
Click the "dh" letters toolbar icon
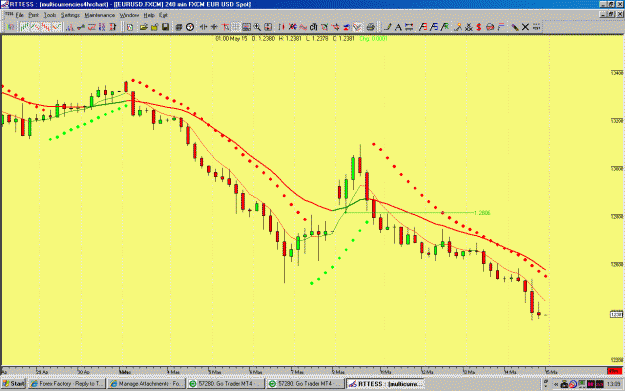click(x=314, y=27)
